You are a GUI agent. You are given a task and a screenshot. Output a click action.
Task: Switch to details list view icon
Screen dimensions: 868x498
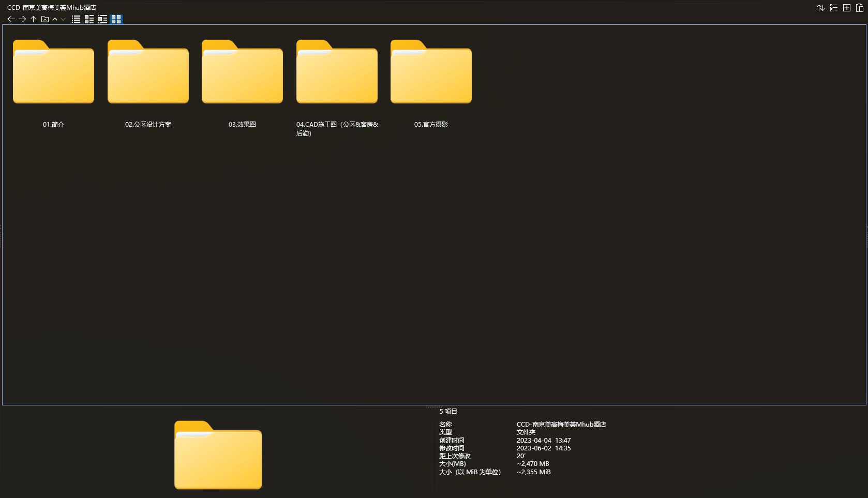click(x=89, y=19)
